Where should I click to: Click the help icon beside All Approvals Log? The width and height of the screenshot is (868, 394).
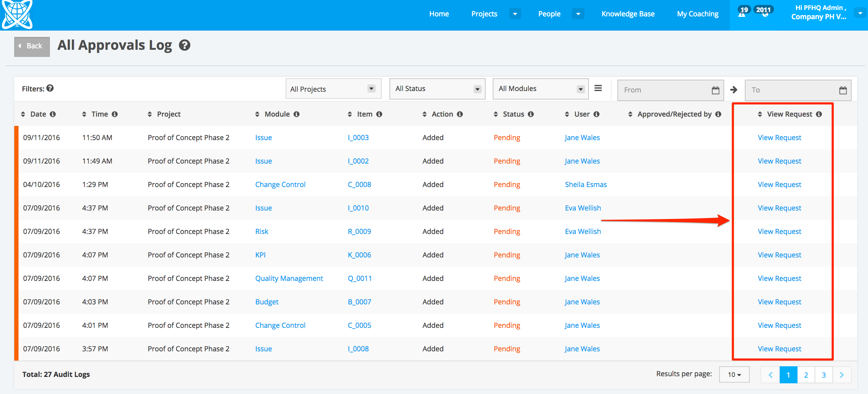(184, 45)
